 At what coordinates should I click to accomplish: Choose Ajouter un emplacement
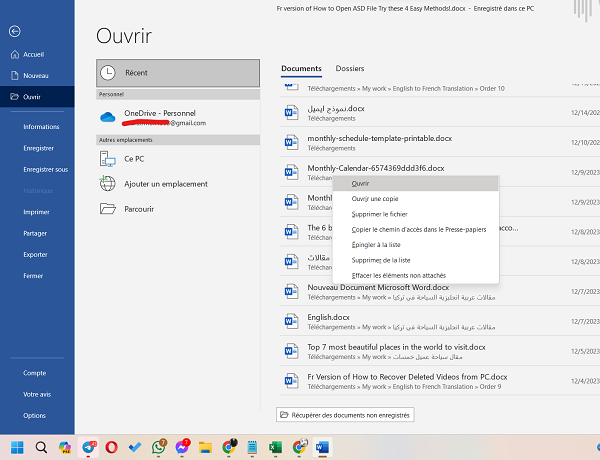pos(178,184)
